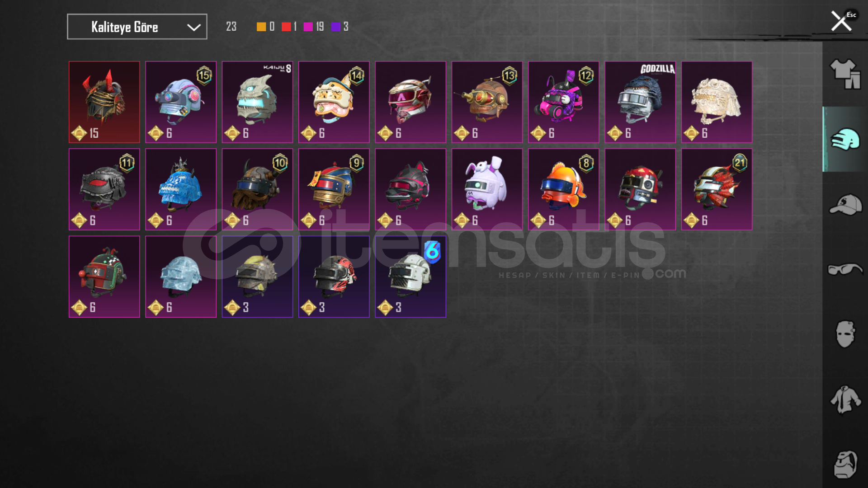Open the clothing outfit category icon
This screenshot has height=488, width=868.
click(845, 74)
